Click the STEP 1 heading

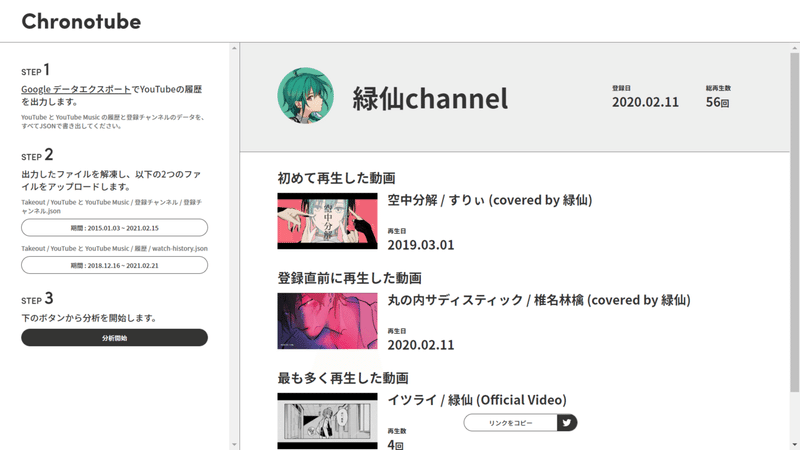(35, 70)
